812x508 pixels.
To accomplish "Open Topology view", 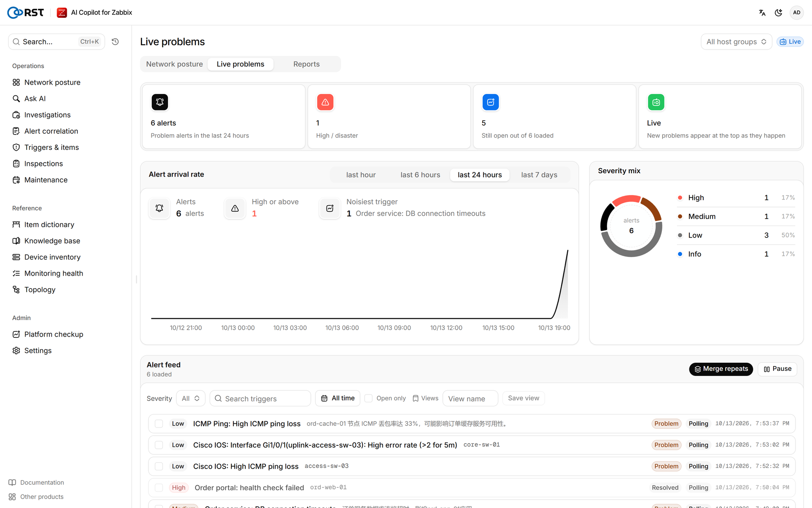I will click(x=40, y=290).
